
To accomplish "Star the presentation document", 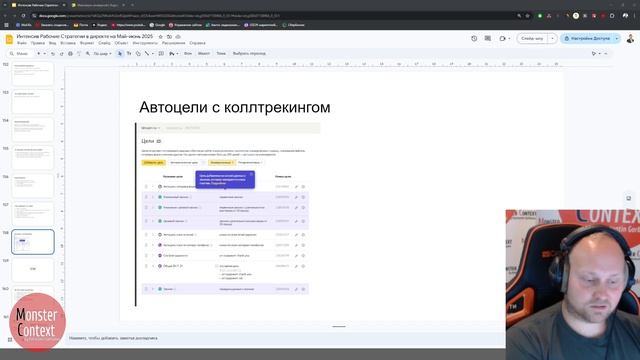I will 160,37.
